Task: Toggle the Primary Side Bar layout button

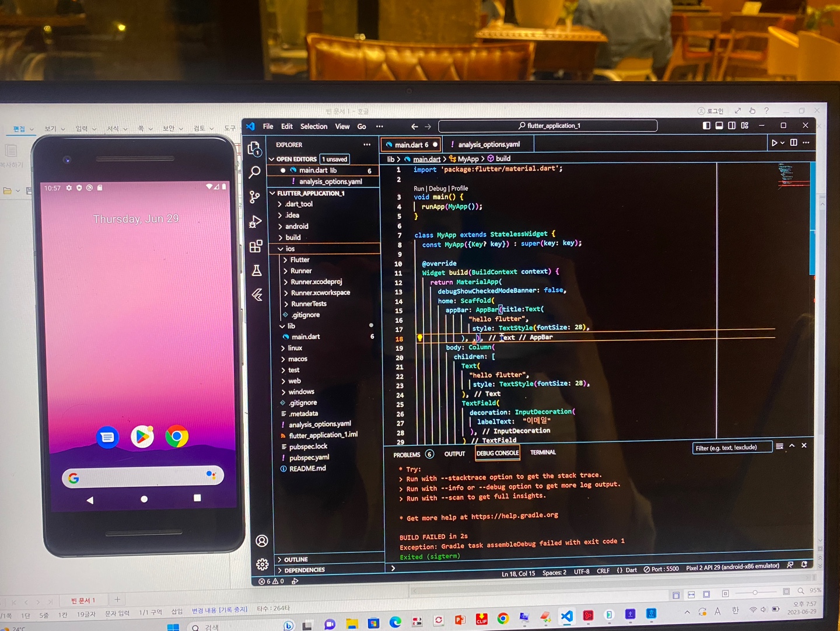Action: pyautogui.click(x=706, y=125)
